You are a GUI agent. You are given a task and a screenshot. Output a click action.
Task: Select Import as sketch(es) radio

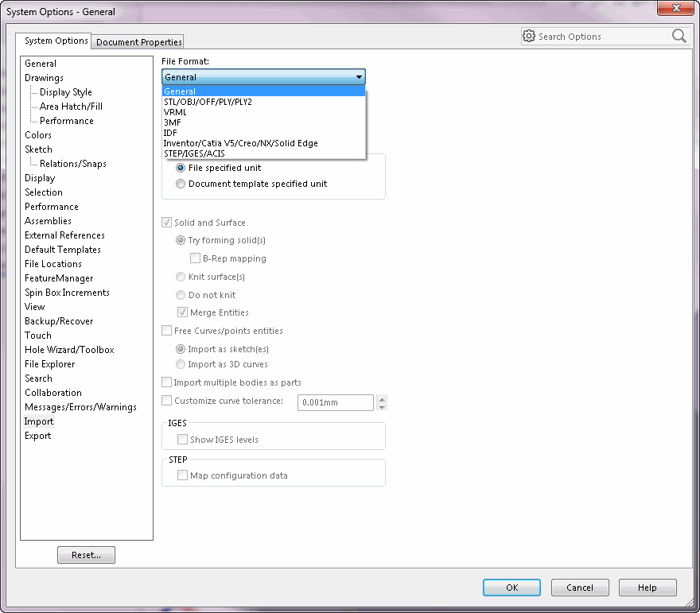(x=181, y=349)
